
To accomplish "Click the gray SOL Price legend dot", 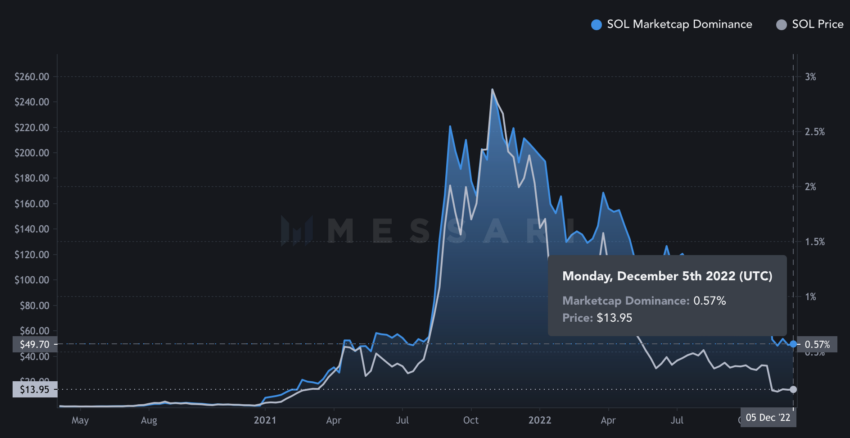I will click(x=782, y=24).
